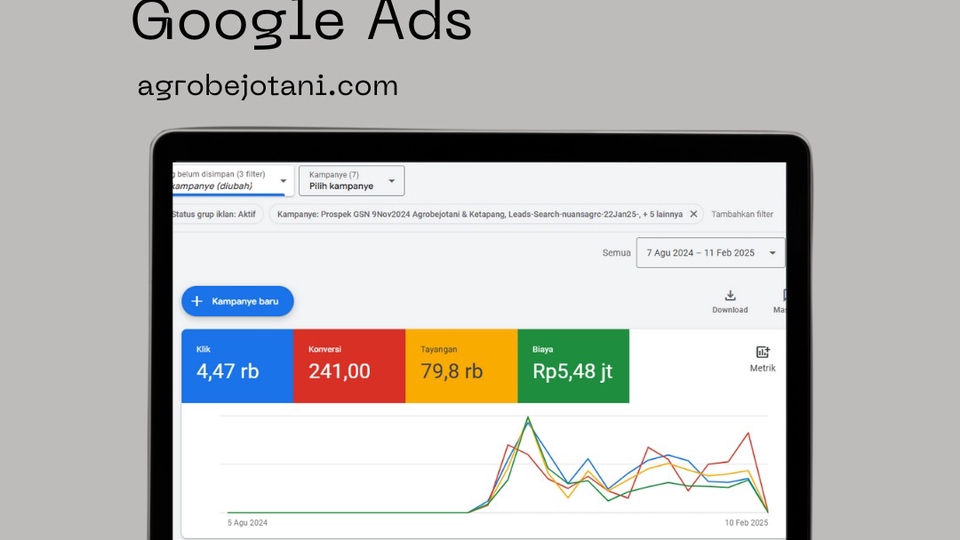Open the date range dropdown 7 Agu 2024 – 11 Feb 2025
Screen dimensions: 960x540
710,253
